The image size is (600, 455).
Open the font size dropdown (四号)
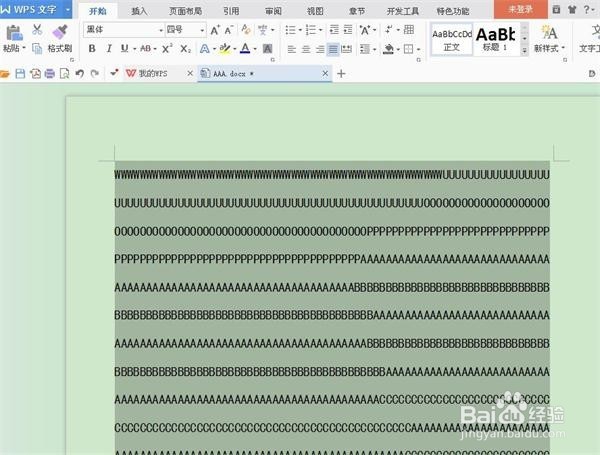202,30
